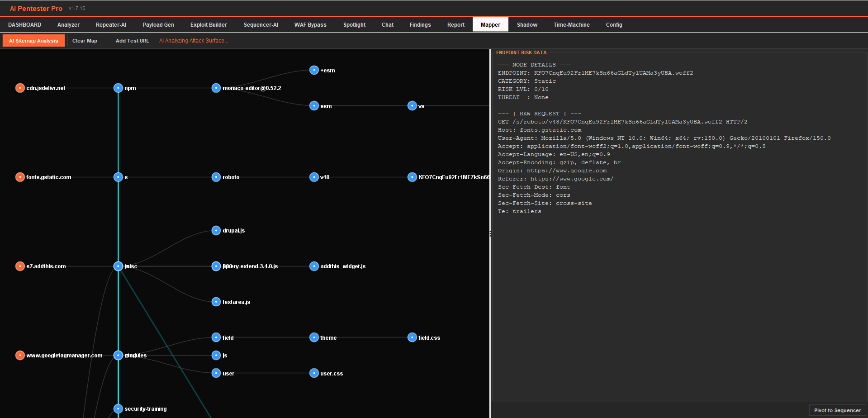Select the theme node

[314, 337]
